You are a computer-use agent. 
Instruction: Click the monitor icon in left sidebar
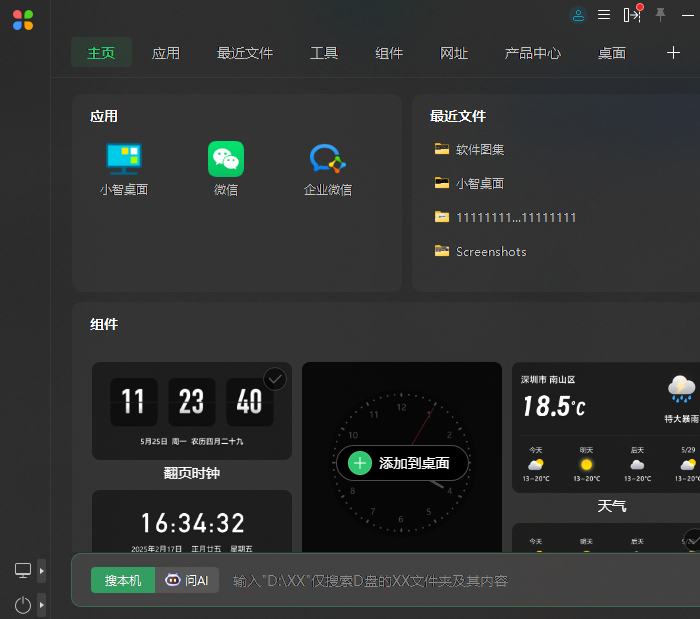[23, 570]
